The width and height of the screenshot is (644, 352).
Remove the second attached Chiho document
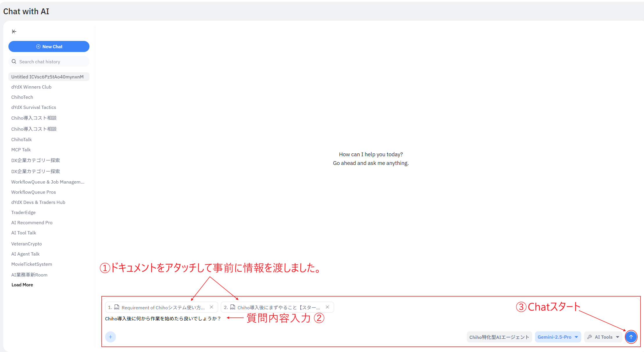(x=327, y=307)
